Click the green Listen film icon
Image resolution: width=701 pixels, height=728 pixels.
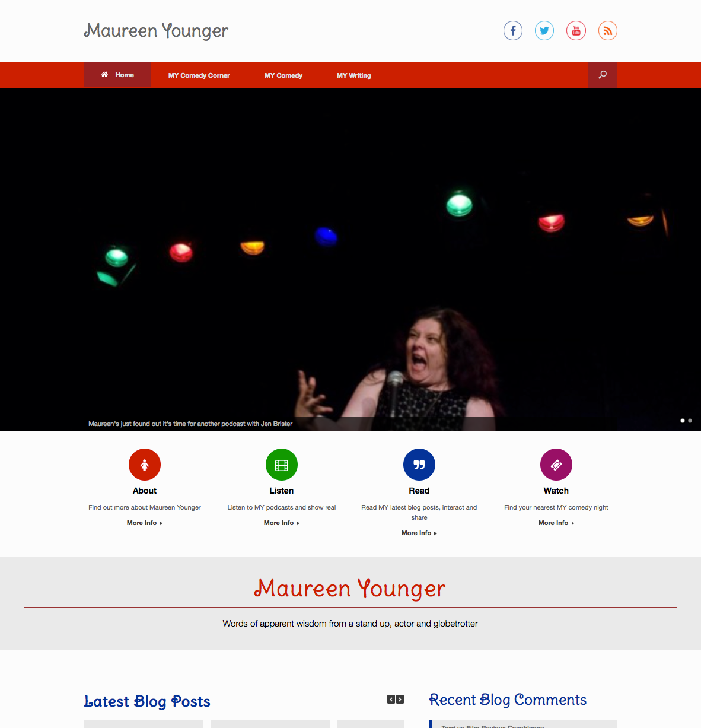click(282, 465)
